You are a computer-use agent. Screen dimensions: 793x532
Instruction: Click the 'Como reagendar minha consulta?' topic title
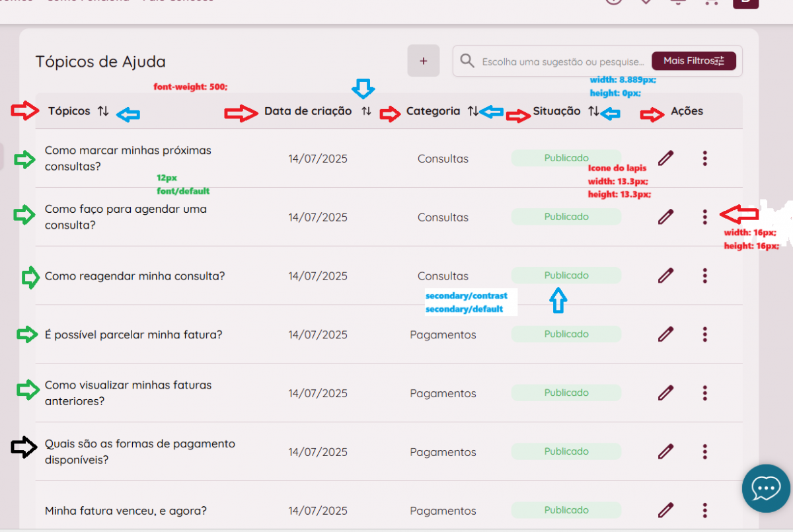coord(135,276)
